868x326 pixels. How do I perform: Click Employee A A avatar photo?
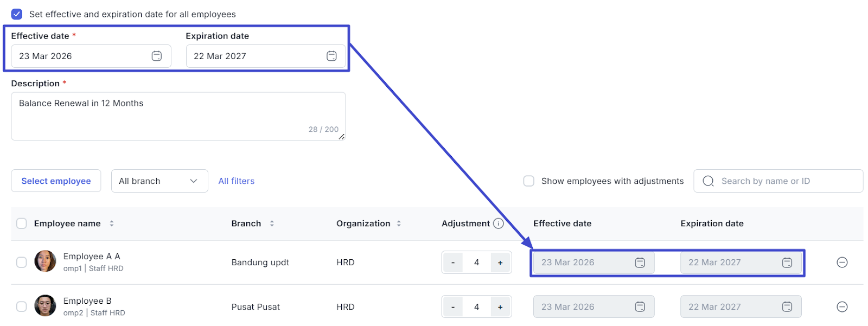coord(45,261)
